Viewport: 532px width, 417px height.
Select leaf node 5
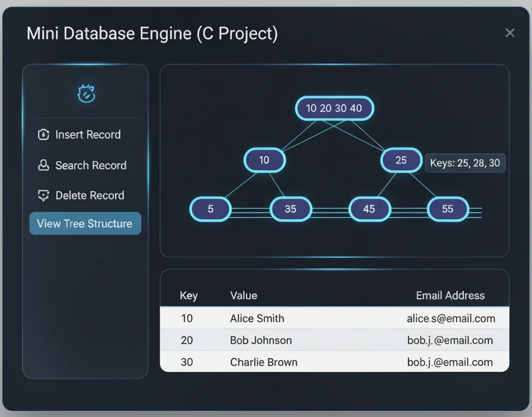pyautogui.click(x=211, y=209)
